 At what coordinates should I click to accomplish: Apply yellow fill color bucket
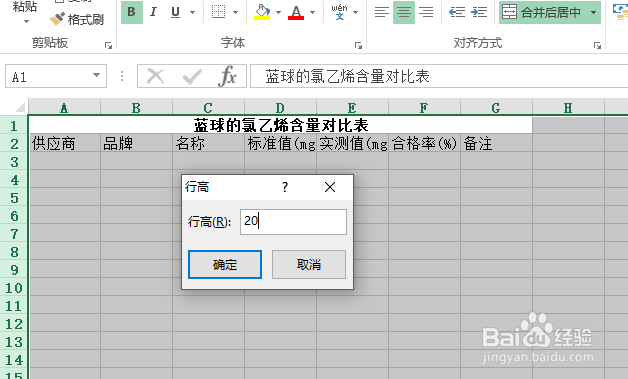[x=262, y=12]
